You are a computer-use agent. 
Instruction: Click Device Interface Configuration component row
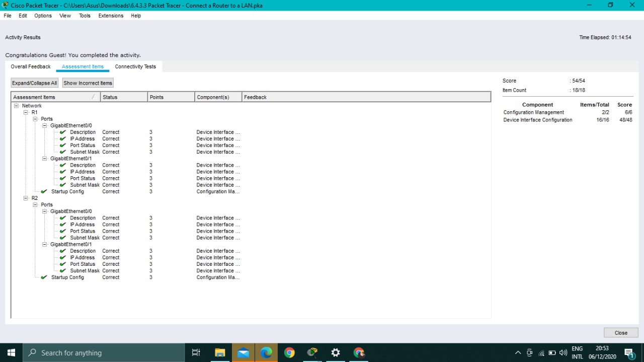click(568, 120)
